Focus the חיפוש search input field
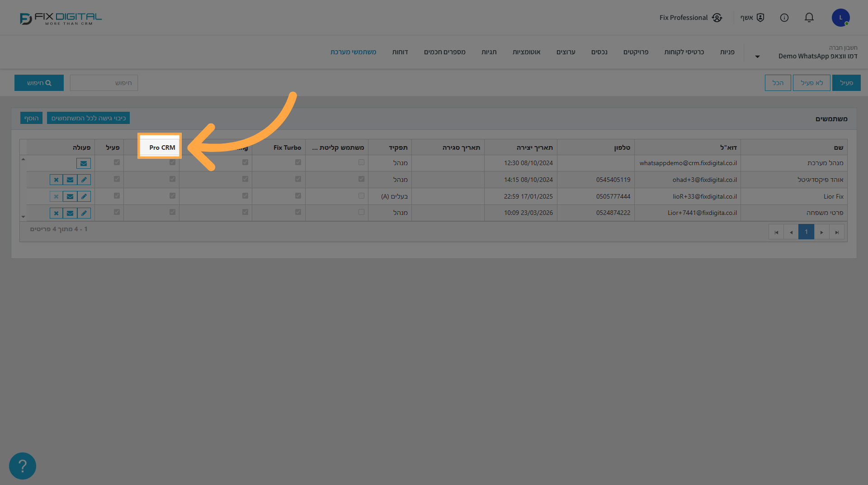868x485 pixels. [x=104, y=83]
